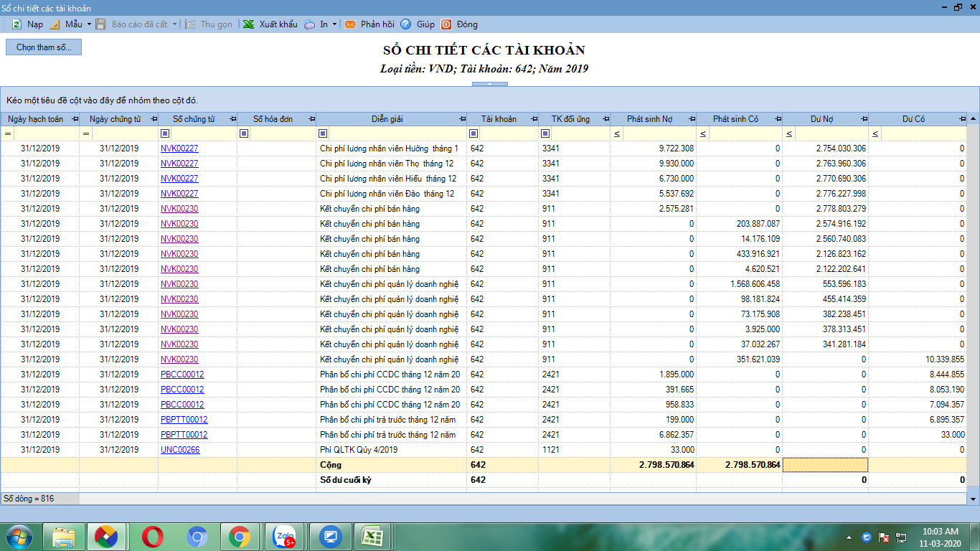The height and width of the screenshot is (551, 980).
Task: Expand the In print options dropdown arrow
Action: pyautogui.click(x=334, y=24)
